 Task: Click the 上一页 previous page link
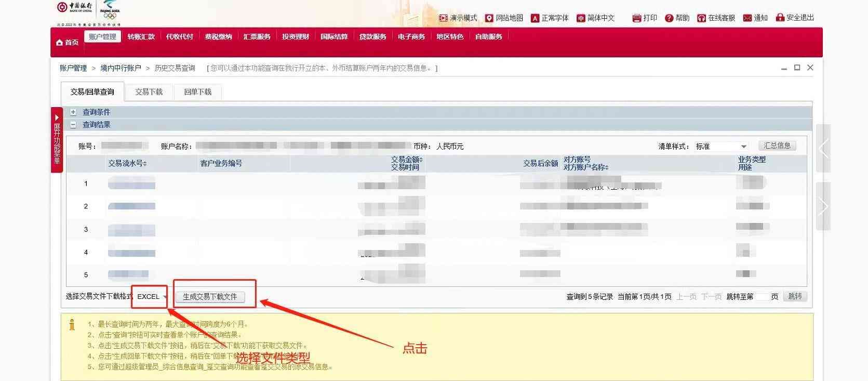686,297
